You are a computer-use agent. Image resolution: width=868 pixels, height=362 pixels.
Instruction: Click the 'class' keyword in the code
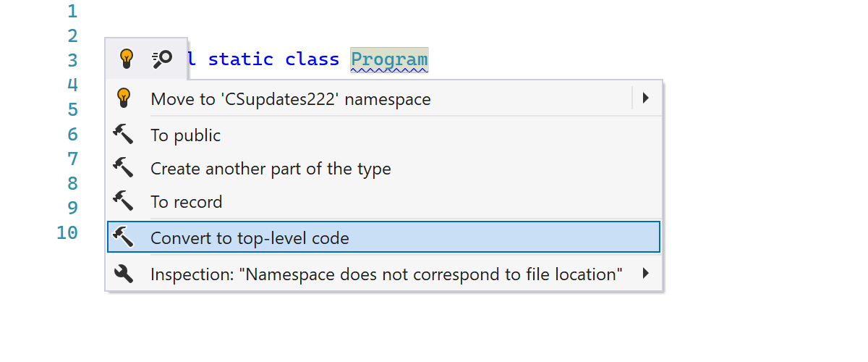[312, 59]
